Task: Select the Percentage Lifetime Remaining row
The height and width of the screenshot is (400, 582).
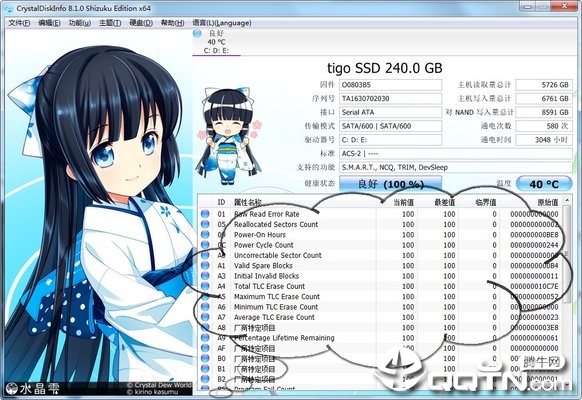Action: pos(380,338)
